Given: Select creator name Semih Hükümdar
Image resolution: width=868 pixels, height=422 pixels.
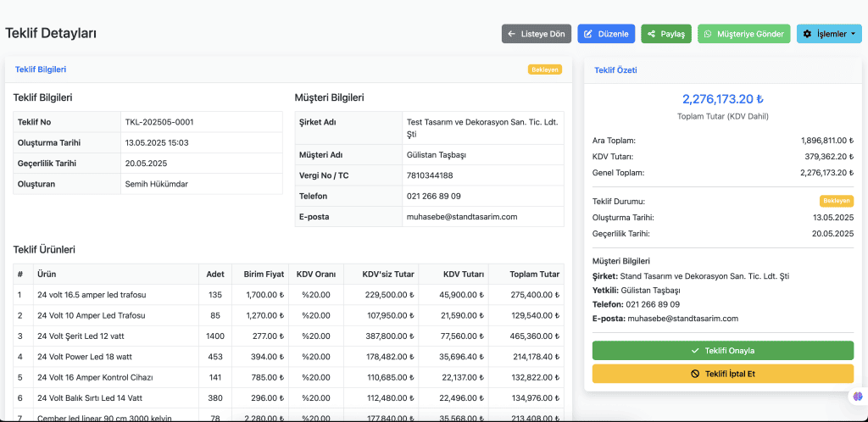Looking at the screenshot, I should pyautogui.click(x=157, y=184).
